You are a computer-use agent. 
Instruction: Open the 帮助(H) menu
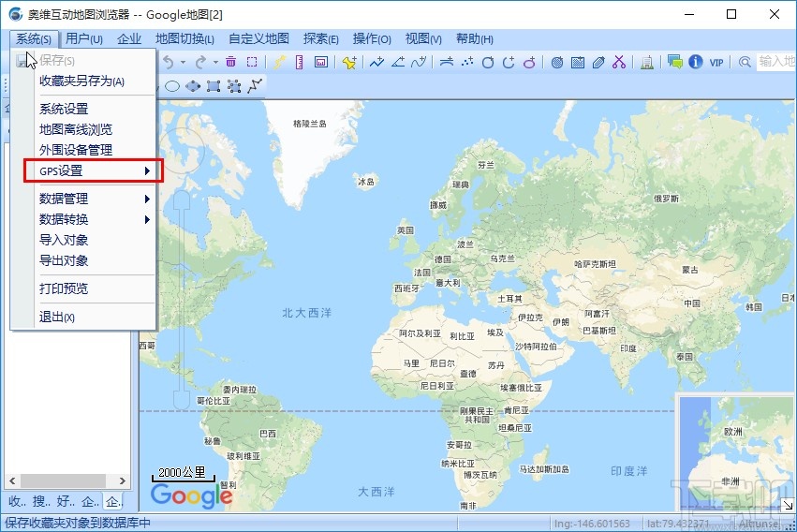475,39
